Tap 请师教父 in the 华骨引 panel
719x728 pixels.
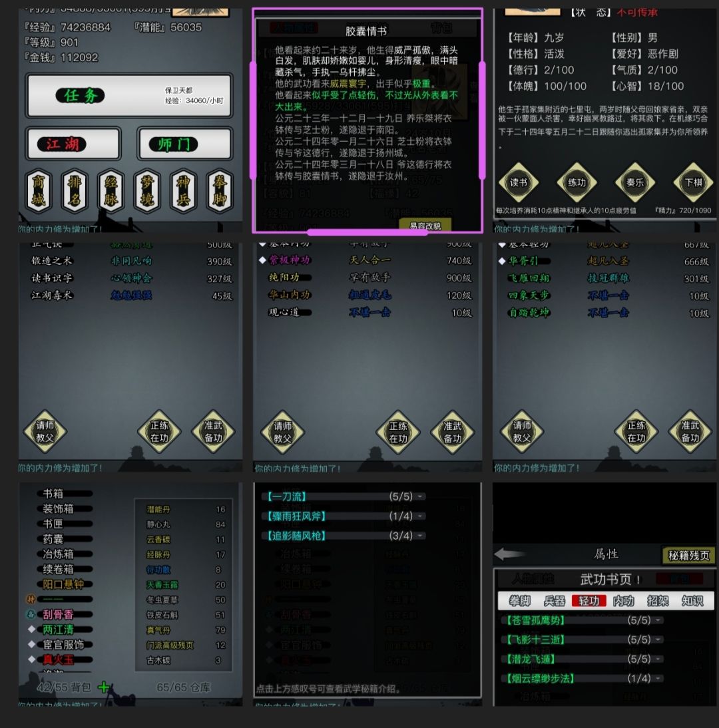(x=522, y=431)
